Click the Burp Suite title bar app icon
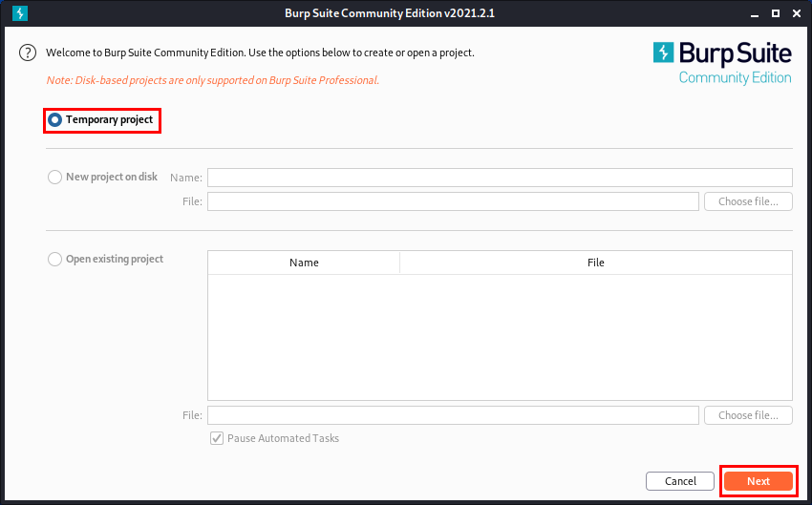812x505 pixels. click(20, 13)
